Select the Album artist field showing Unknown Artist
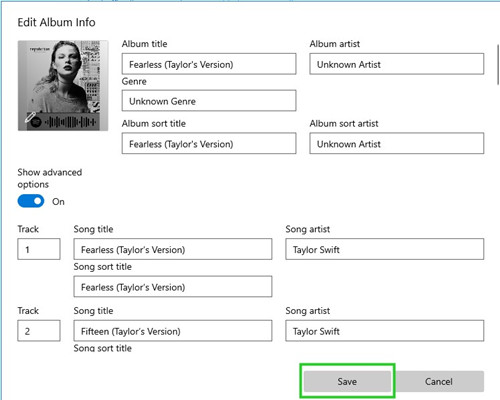Viewport: 500px width, 400px height. [397, 64]
